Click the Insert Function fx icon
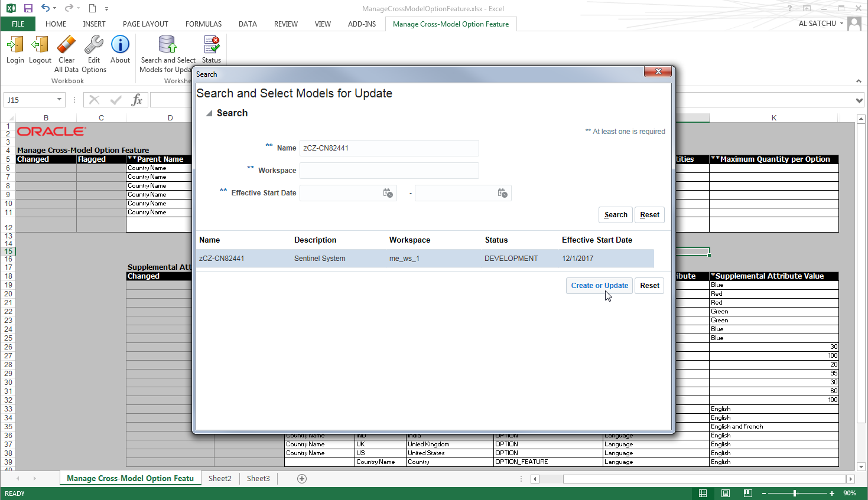 [x=137, y=100]
